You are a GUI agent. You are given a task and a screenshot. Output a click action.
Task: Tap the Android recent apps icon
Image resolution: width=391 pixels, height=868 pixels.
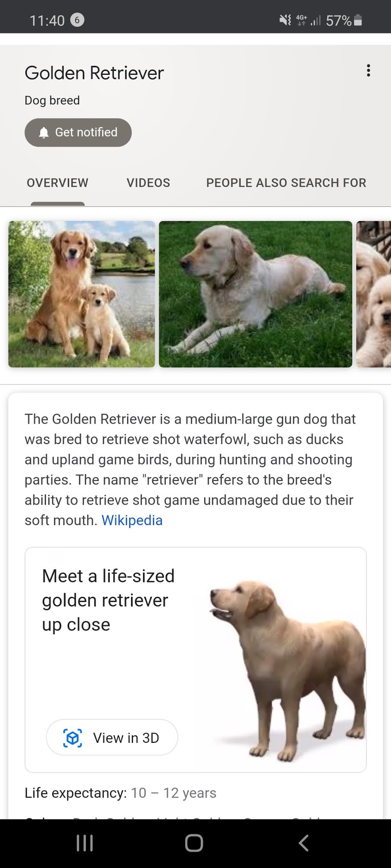[85, 843]
